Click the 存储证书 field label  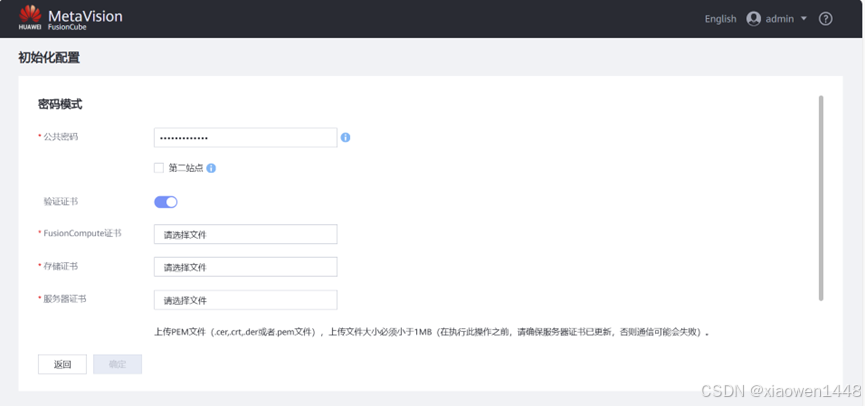pyautogui.click(x=61, y=266)
